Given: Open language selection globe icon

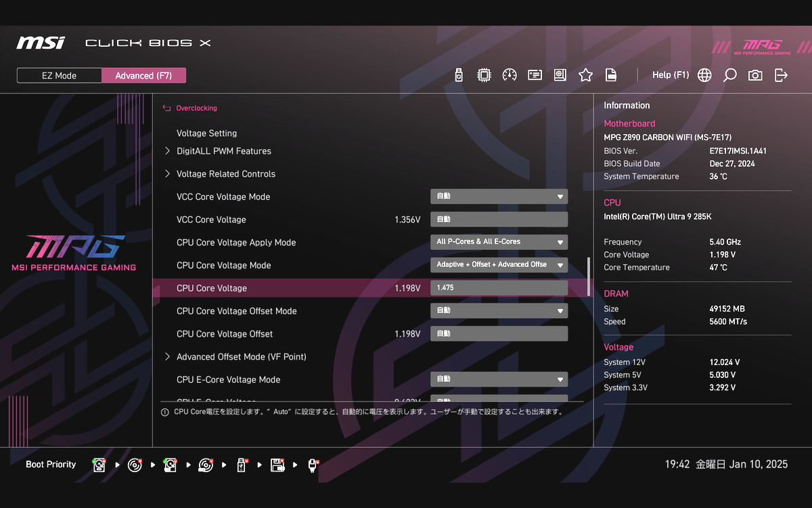Looking at the screenshot, I should [704, 75].
